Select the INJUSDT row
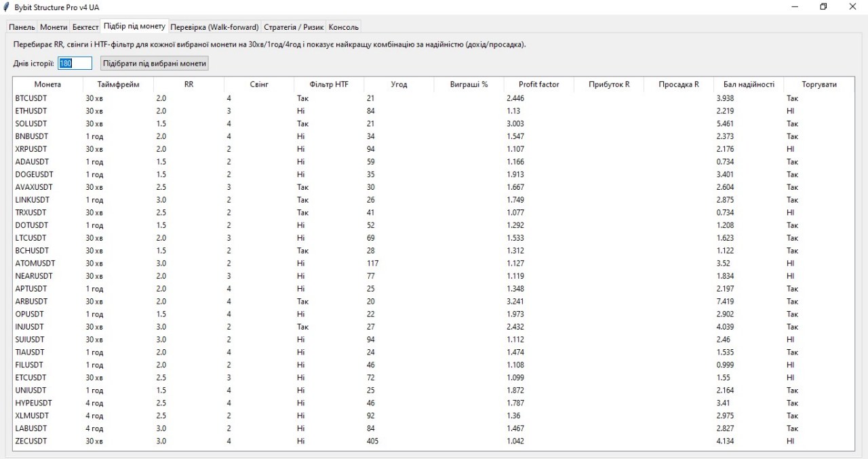Image resolution: width=868 pixels, height=459 pixels. [x=433, y=327]
